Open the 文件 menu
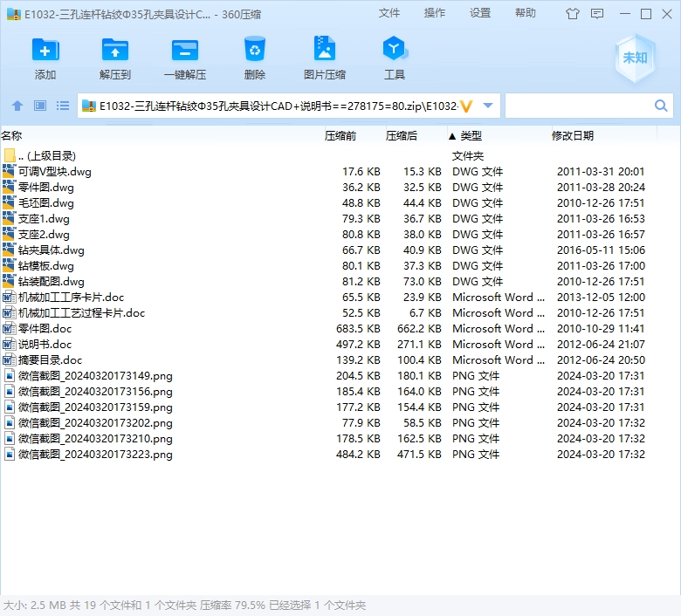681x616 pixels. [389, 13]
